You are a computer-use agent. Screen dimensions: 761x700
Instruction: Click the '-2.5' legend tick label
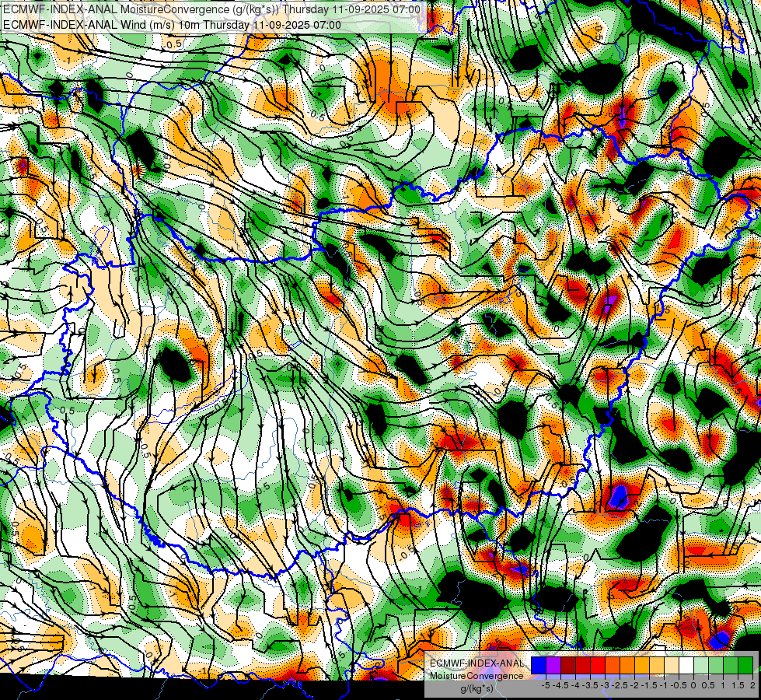[x=620, y=685]
